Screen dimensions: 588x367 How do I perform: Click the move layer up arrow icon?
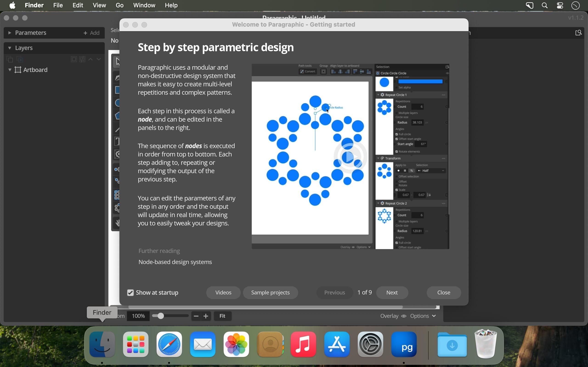[x=91, y=59]
